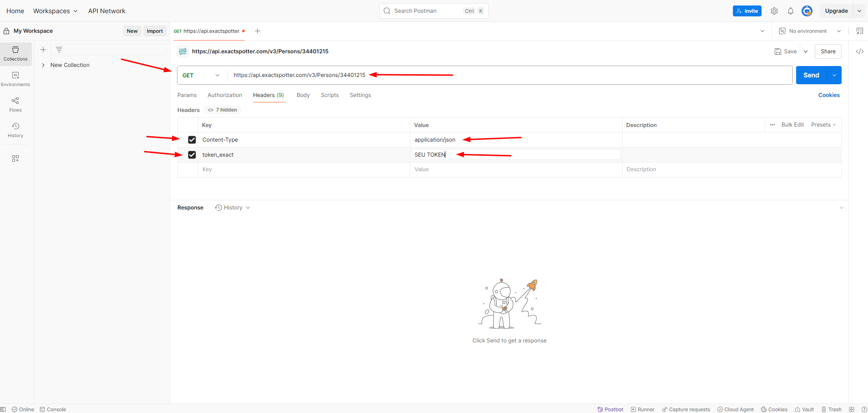Expand the New Collection tree item
The image size is (868, 413).
(x=43, y=65)
